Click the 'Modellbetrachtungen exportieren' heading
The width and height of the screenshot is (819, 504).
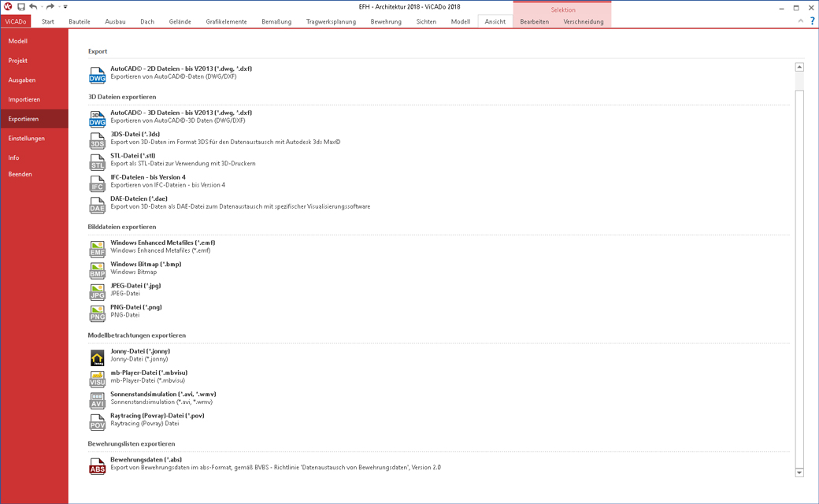137,335
